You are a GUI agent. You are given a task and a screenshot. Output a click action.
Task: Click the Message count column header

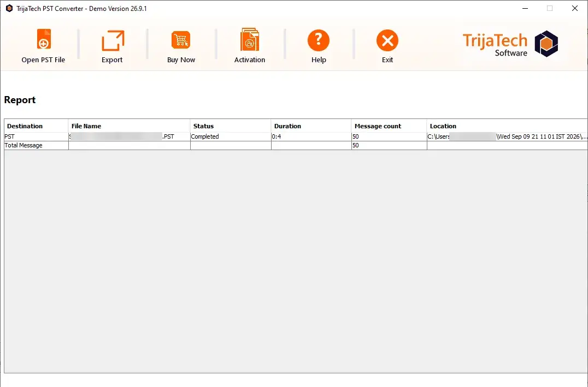tap(389, 126)
